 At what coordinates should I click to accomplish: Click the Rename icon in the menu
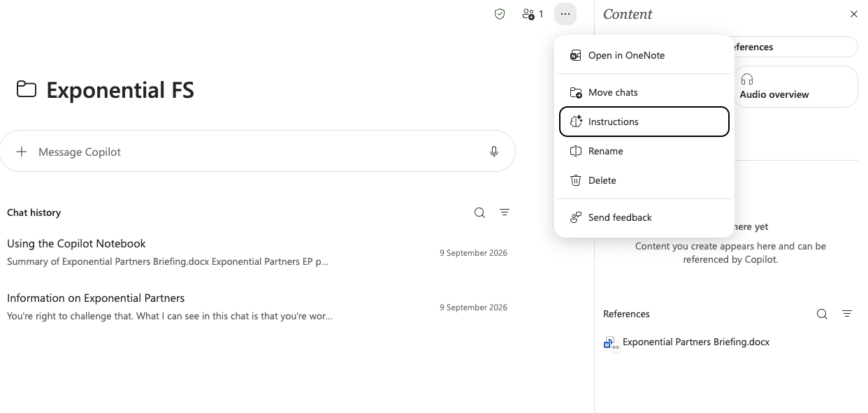(576, 151)
